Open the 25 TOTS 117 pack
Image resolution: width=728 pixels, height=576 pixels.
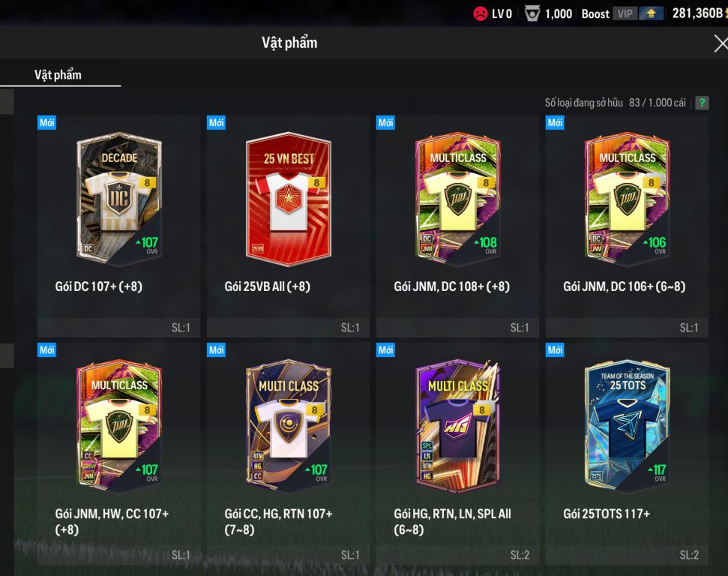pos(628,426)
